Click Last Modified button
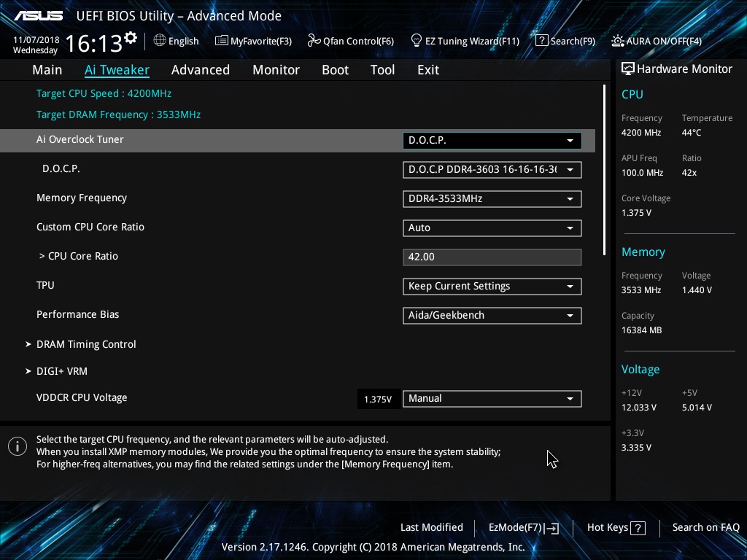 coord(432,527)
